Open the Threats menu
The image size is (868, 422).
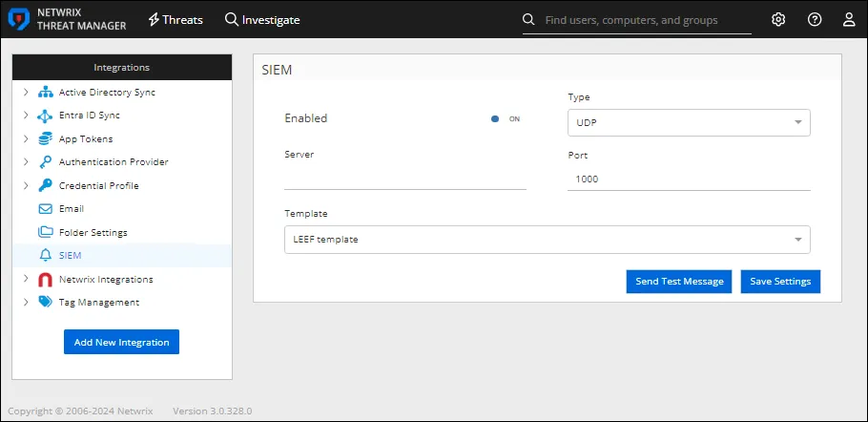(176, 20)
